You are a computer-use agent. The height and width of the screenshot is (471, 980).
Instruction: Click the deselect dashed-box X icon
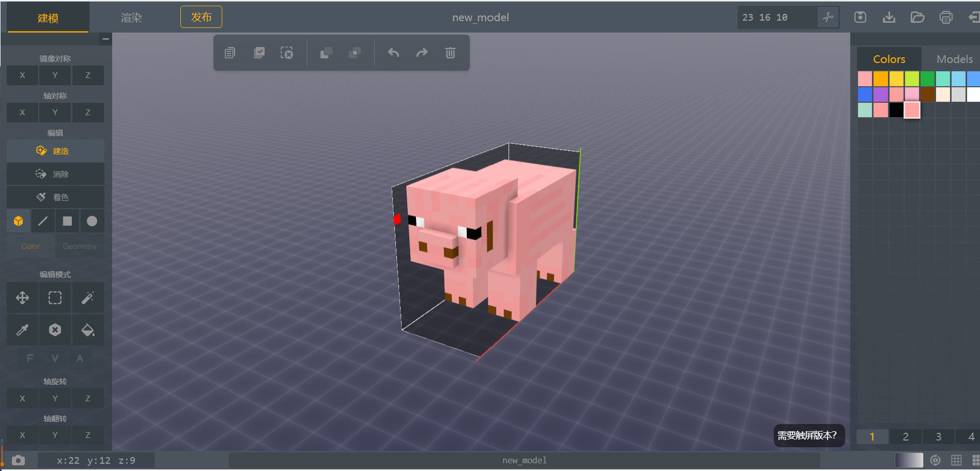287,53
